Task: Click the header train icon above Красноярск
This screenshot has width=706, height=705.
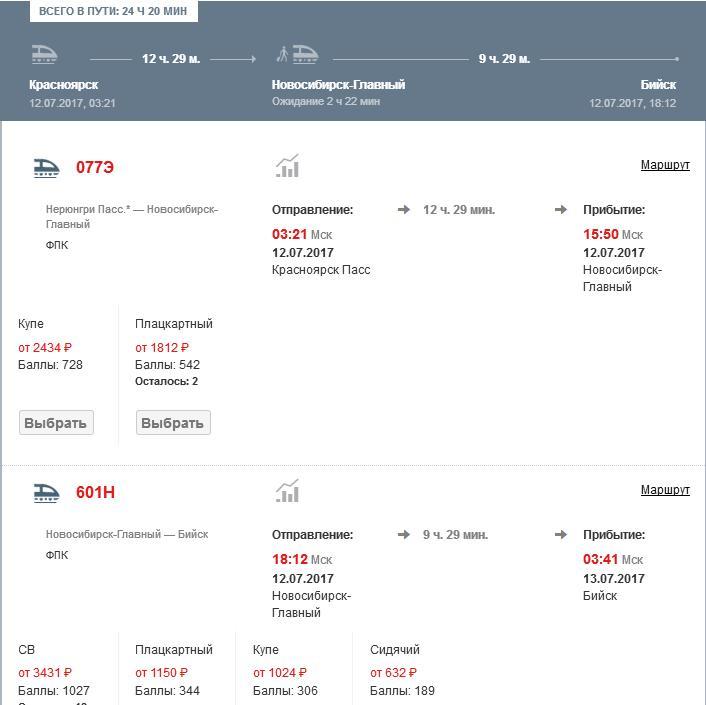Action: [x=44, y=54]
